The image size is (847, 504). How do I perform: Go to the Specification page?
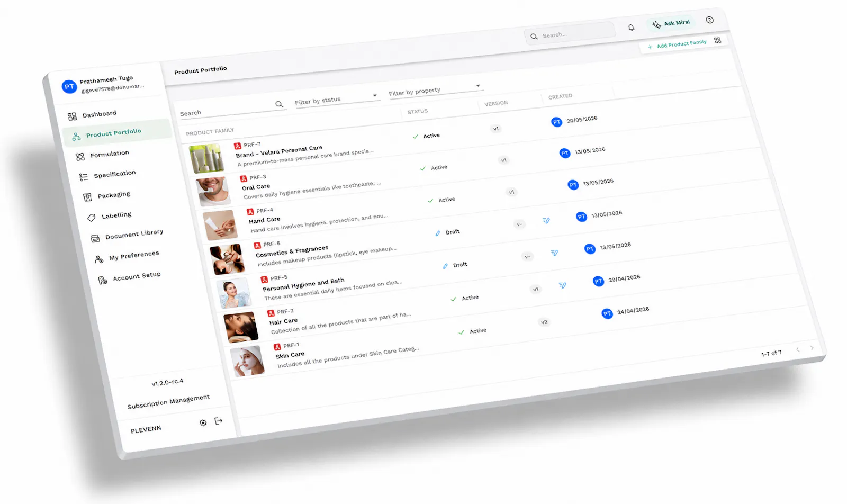(107, 175)
